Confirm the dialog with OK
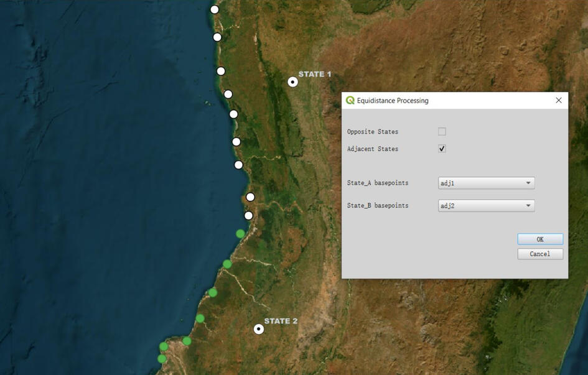 pos(539,239)
